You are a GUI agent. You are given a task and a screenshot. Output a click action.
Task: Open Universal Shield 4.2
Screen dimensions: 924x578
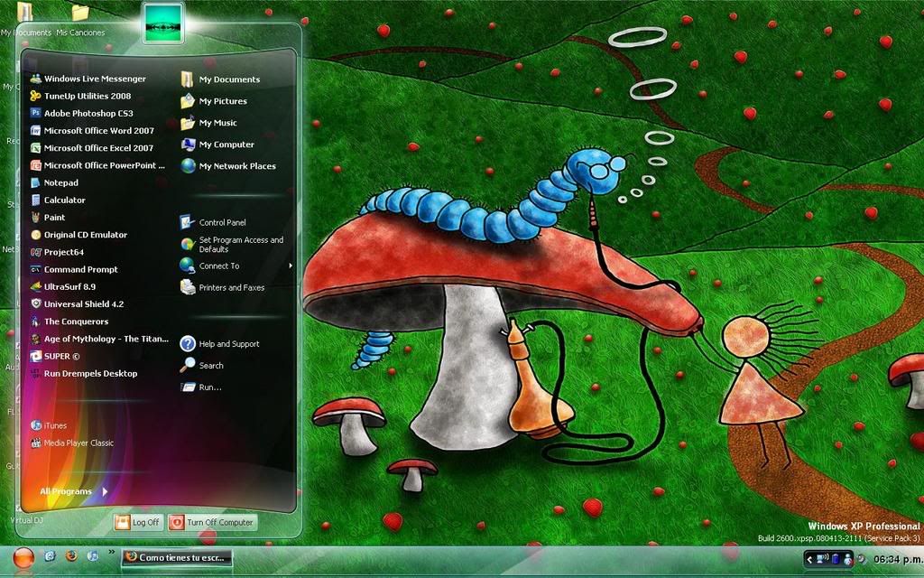[x=78, y=304]
